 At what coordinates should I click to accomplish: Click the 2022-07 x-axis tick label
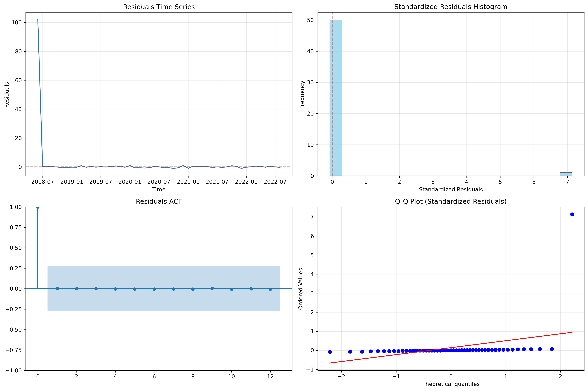pyautogui.click(x=275, y=182)
